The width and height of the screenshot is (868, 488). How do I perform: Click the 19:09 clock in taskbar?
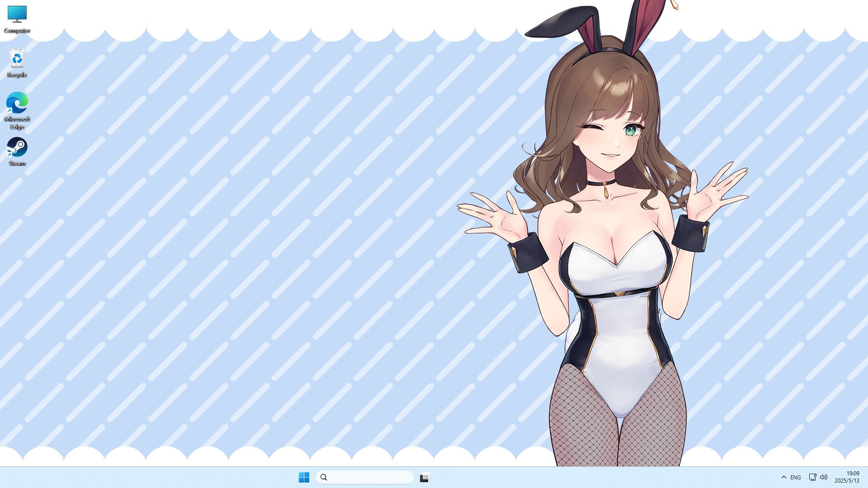coord(853,474)
